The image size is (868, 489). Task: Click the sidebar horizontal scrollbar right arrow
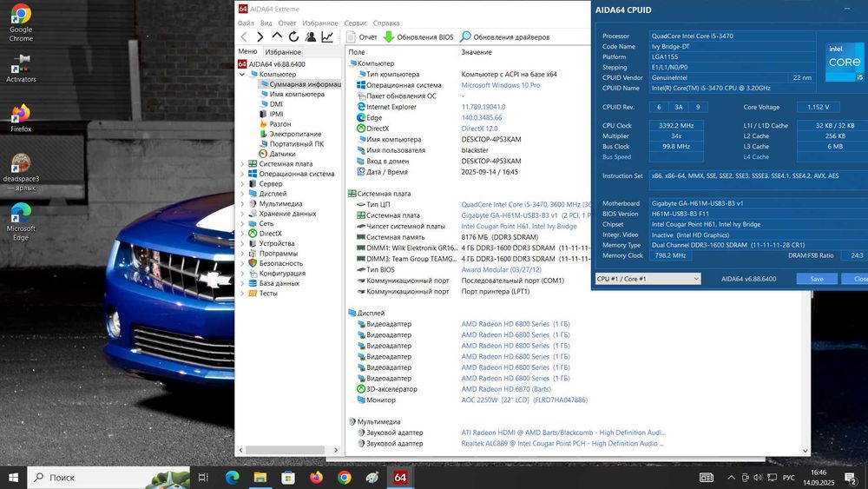[x=336, y=450]
